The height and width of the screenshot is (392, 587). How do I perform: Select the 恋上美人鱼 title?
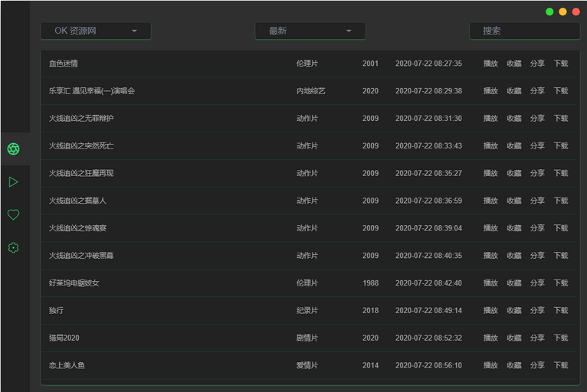[x=67, y=365]
